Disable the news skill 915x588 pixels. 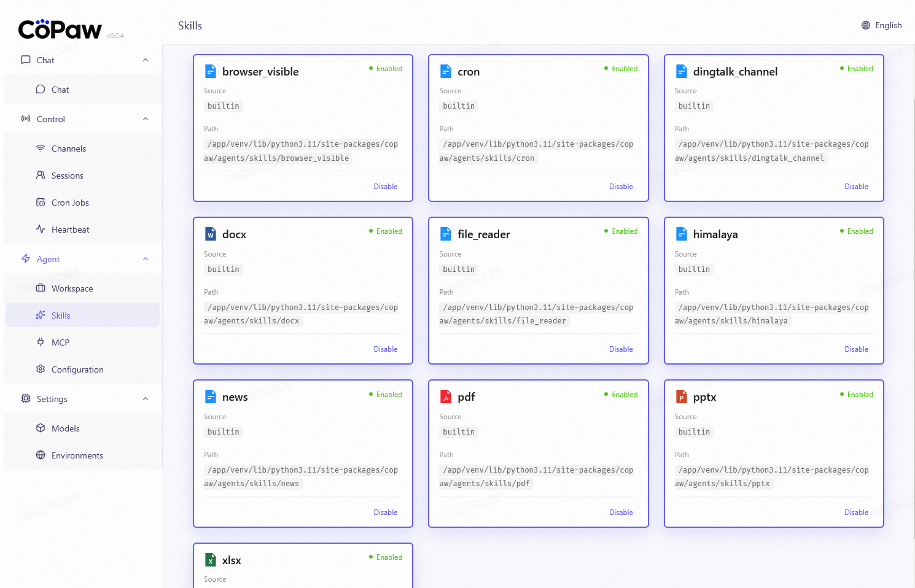coord(385,513)
